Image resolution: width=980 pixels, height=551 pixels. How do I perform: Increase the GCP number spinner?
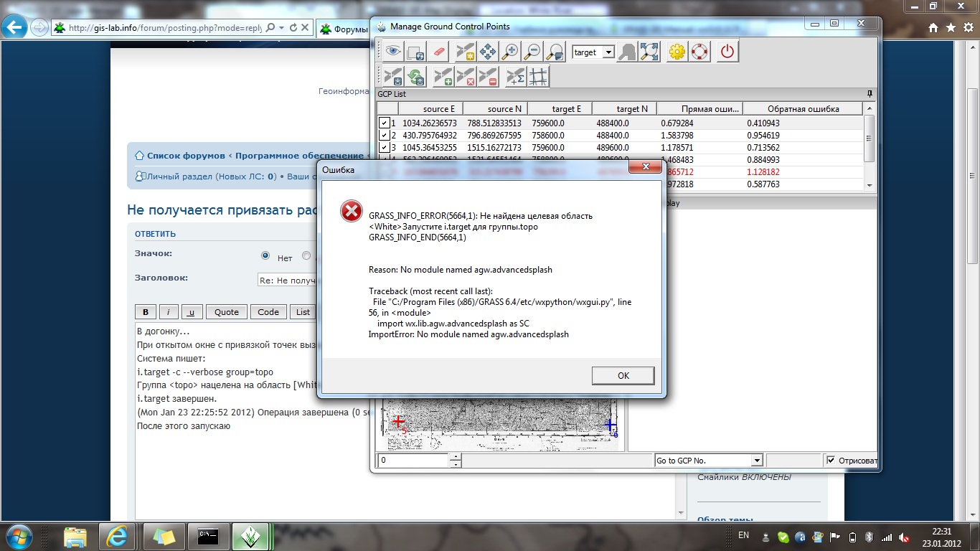click(455, 457)
